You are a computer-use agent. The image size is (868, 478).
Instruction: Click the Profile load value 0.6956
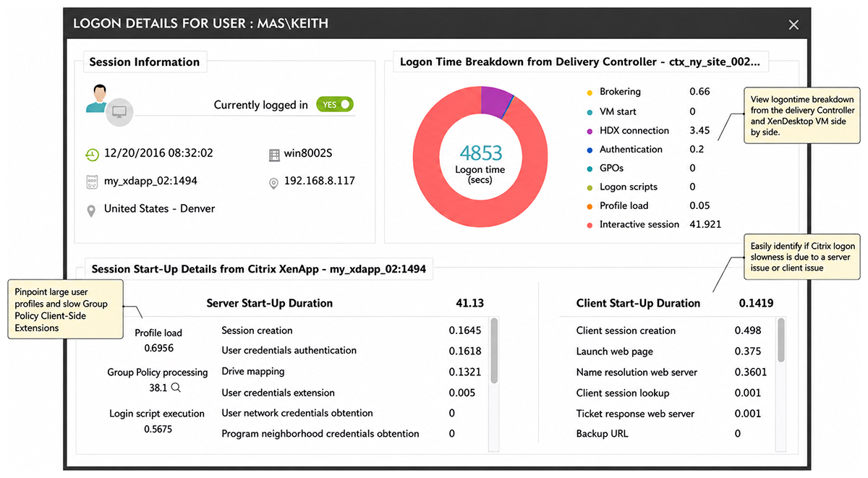point(158,348)
